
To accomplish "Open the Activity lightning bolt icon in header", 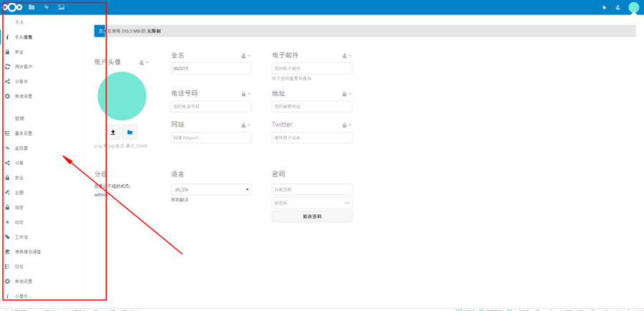I will pyautogui.click(x=47, y=7).
